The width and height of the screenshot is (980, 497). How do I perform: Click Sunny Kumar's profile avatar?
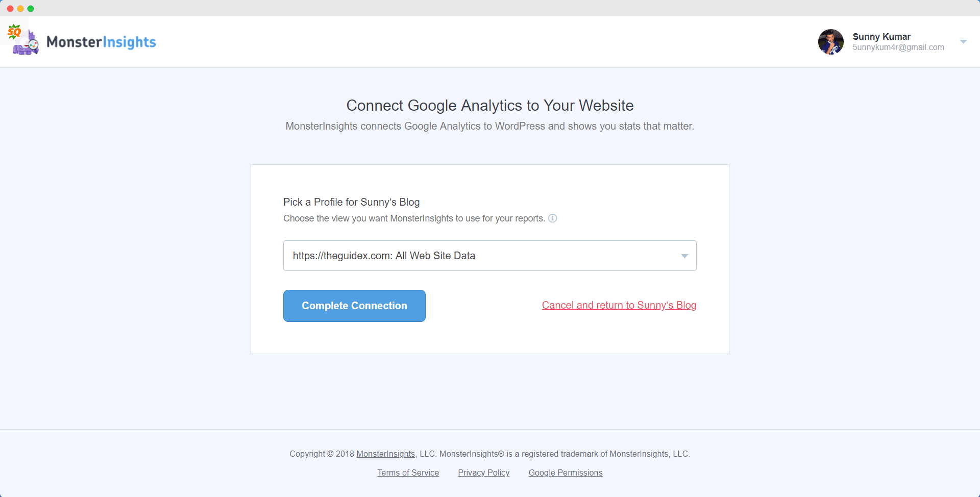[830, 42]
